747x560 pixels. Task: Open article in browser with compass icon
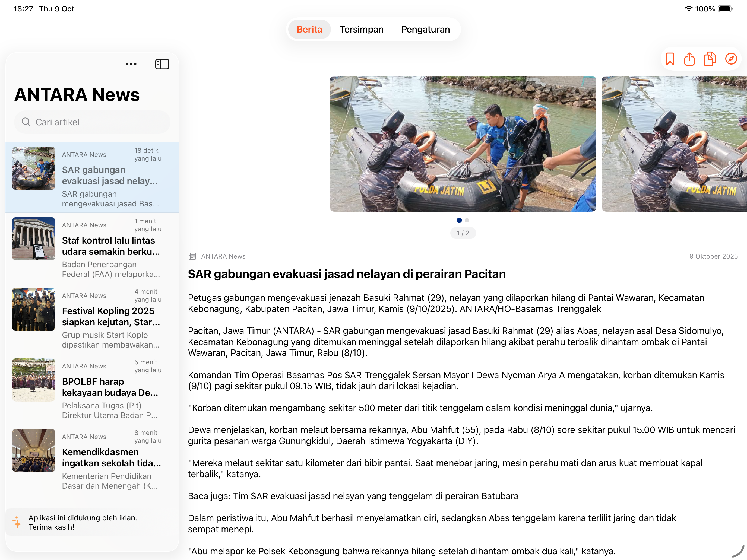coord(731,59)
